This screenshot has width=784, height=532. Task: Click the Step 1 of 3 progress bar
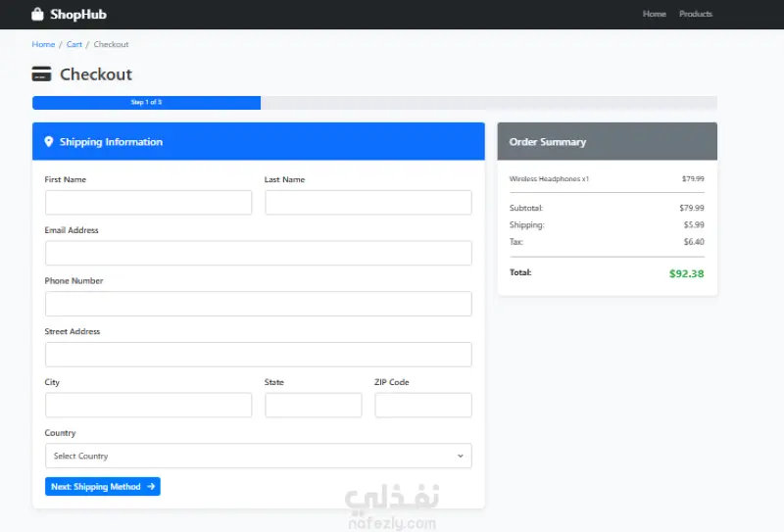pos(146,103)
